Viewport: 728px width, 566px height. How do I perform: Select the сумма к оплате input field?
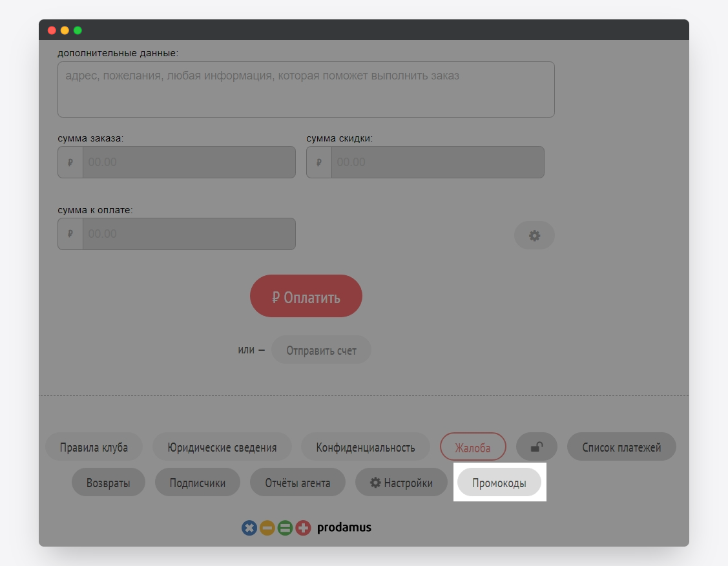pyautogui.click(x=188, y=234)
